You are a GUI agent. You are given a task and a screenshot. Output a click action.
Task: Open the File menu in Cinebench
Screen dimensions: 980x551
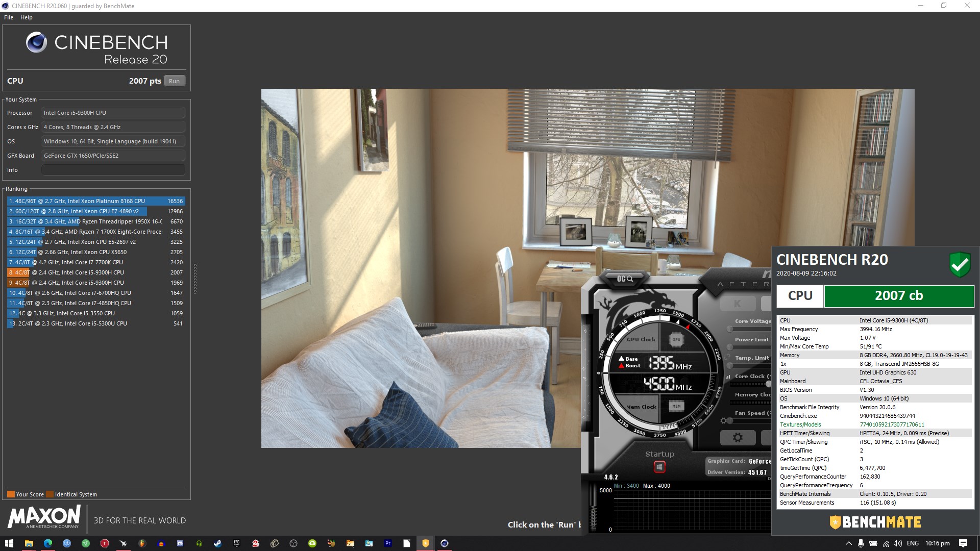point(9,17)
